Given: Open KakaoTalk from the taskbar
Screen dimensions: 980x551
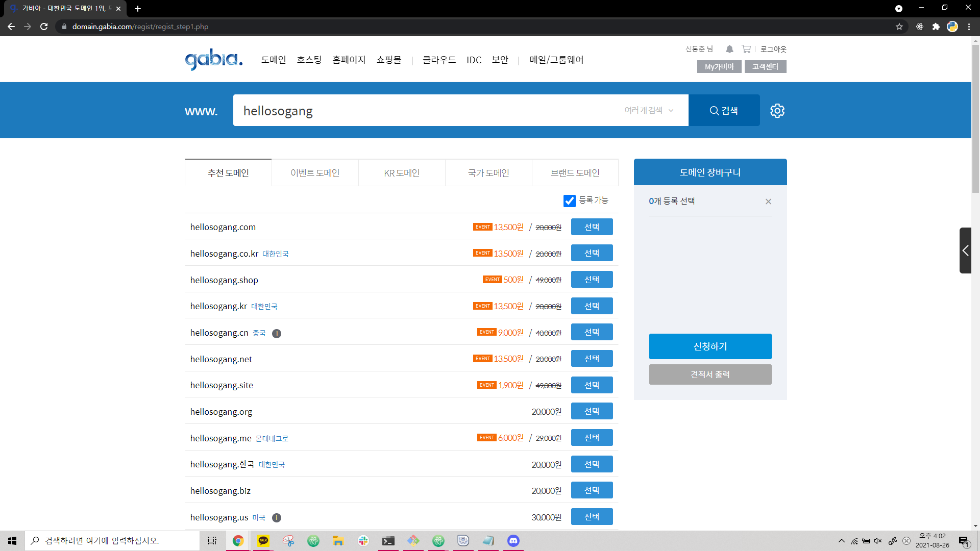Looking at the screenshot, I should pos(263,541).
